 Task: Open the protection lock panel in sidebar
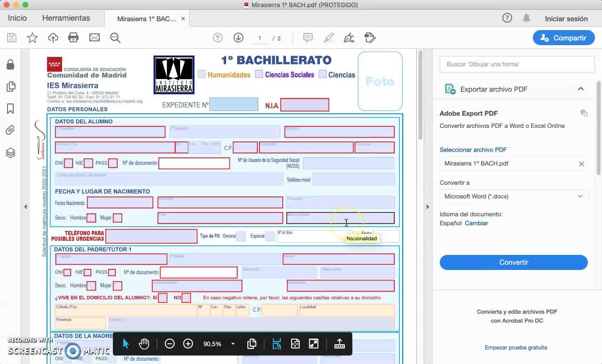(x=10, y=64)
